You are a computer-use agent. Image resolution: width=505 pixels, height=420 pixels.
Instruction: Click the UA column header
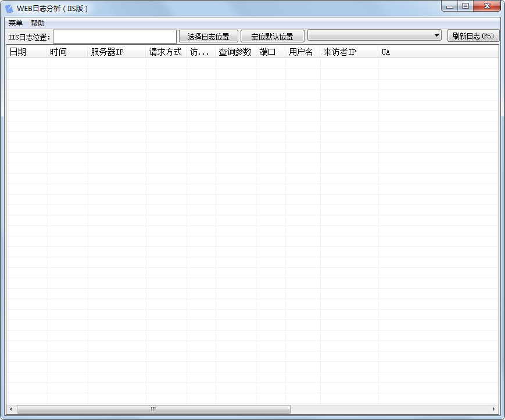coord(438,52)
